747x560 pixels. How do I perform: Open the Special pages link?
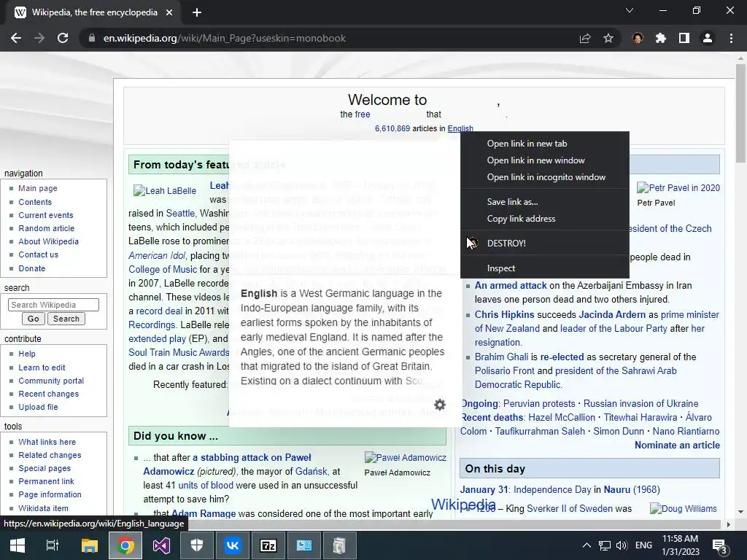[44, 468]
